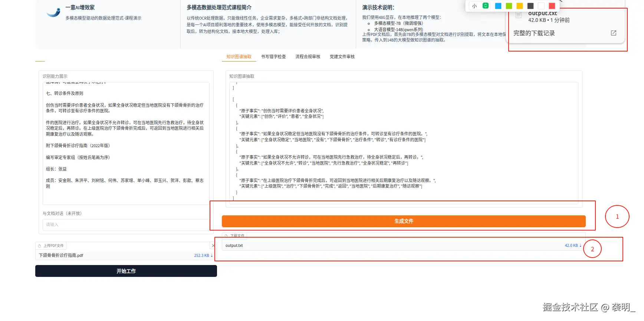Download 下颌骨骨折诊疗指南.pdf via the 252.3 KB link
Viewport: 644px width, 321px height.
pyautogui.click(x=203, y=255)
